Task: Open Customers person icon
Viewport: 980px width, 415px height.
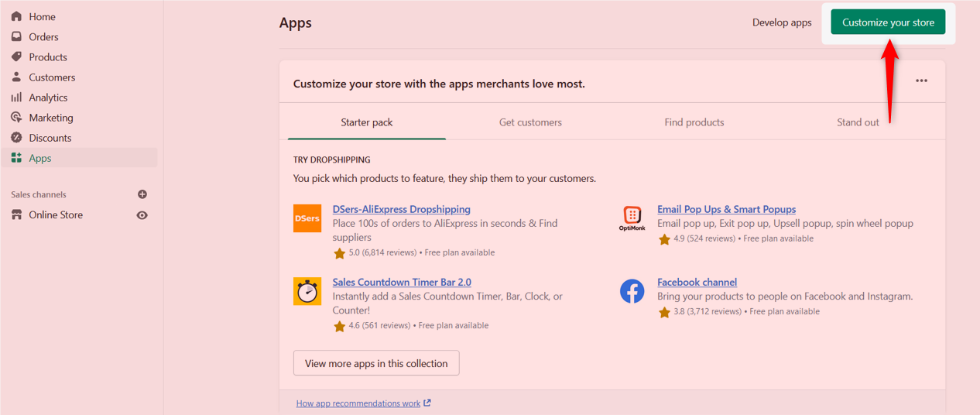Action: [16, 77]
